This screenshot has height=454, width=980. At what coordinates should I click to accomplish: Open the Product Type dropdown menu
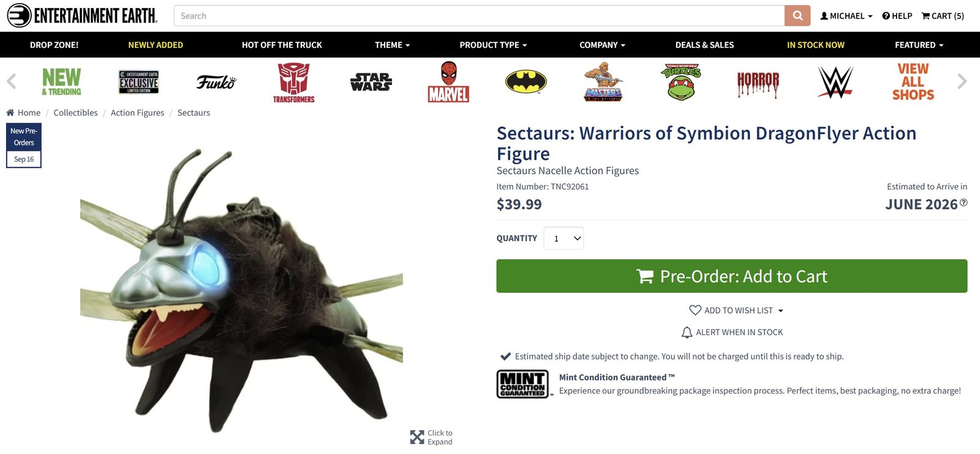pos(493,44)
